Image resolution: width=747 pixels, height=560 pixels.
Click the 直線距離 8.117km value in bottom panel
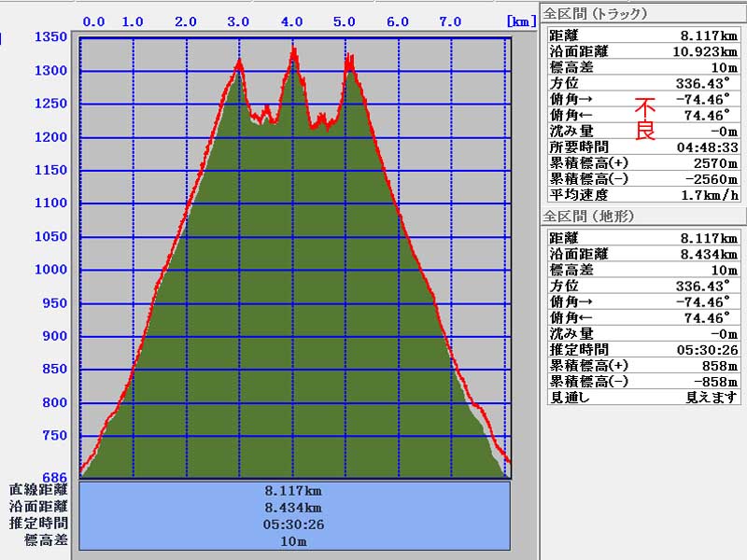pyautogui.click(x=295, y=490)
